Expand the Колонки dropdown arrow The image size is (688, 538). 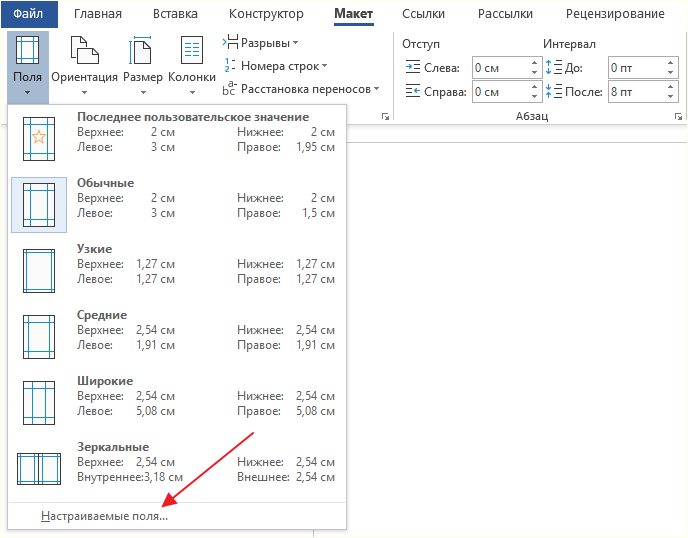(x=192, y=93)
